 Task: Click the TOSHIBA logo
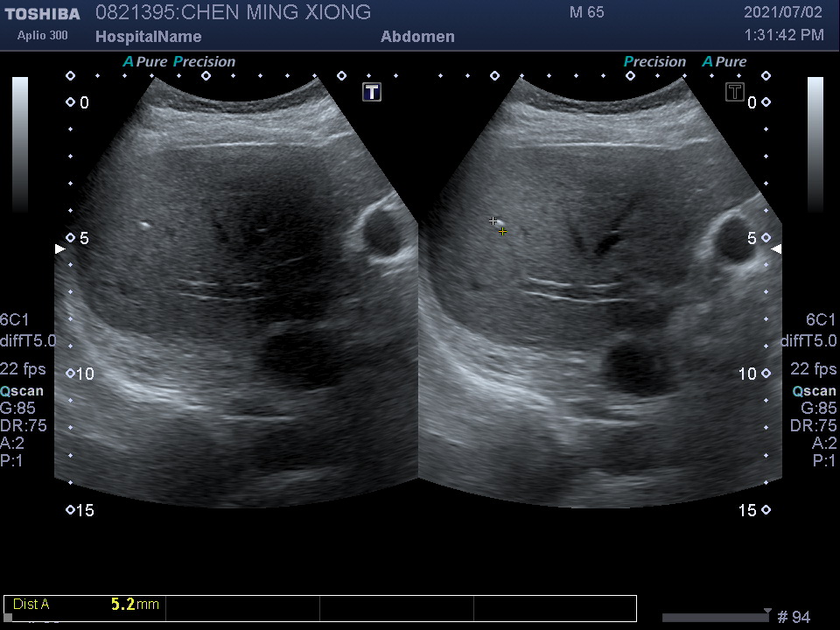click(x=42, y=14)
